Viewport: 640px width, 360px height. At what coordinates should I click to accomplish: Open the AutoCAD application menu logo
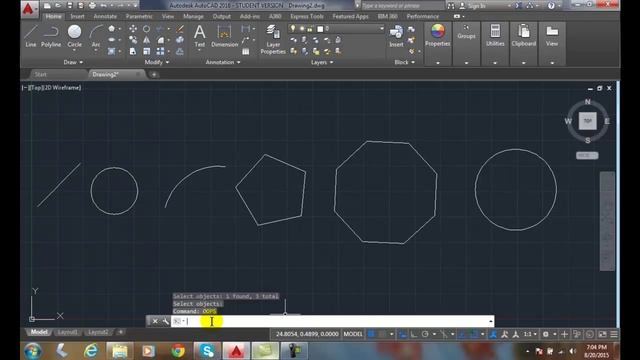coord(29,9)
